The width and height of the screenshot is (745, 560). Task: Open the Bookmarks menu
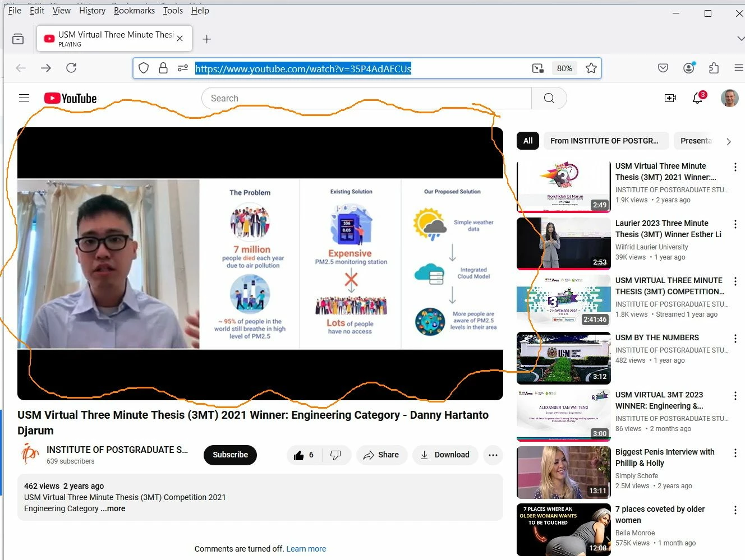click(134, 10)
